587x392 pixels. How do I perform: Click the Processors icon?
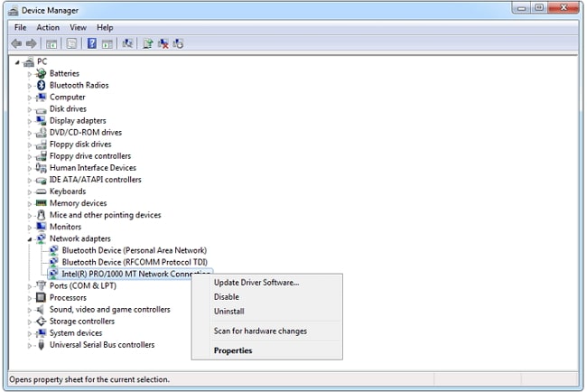click(41, 298)
